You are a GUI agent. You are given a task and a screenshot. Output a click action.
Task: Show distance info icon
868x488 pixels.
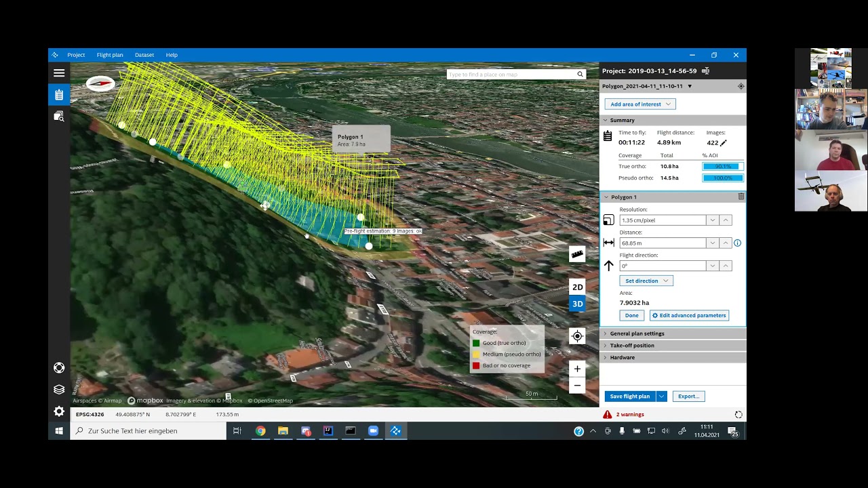738,243
